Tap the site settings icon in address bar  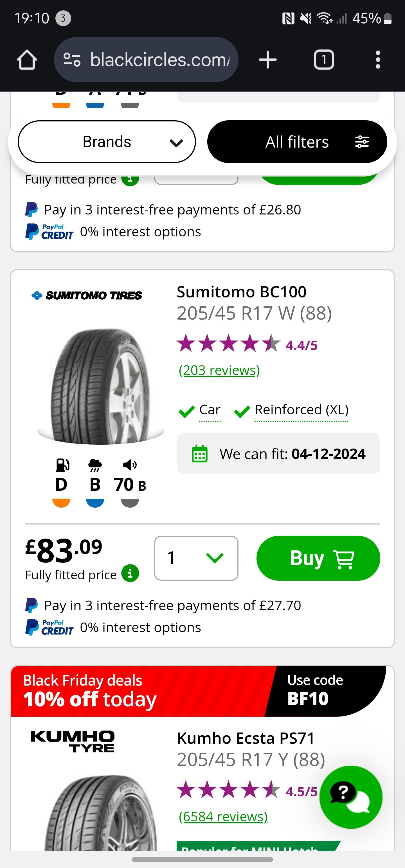click(72, 60)
